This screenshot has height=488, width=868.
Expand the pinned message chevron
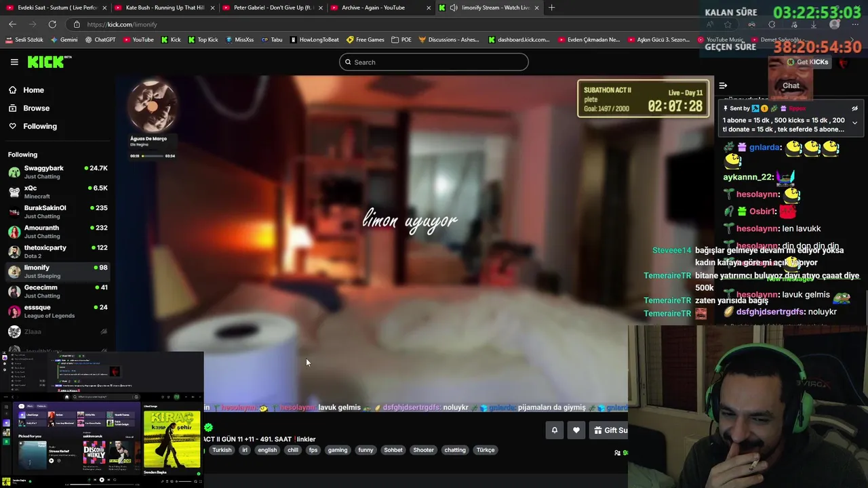click(854, 123)
